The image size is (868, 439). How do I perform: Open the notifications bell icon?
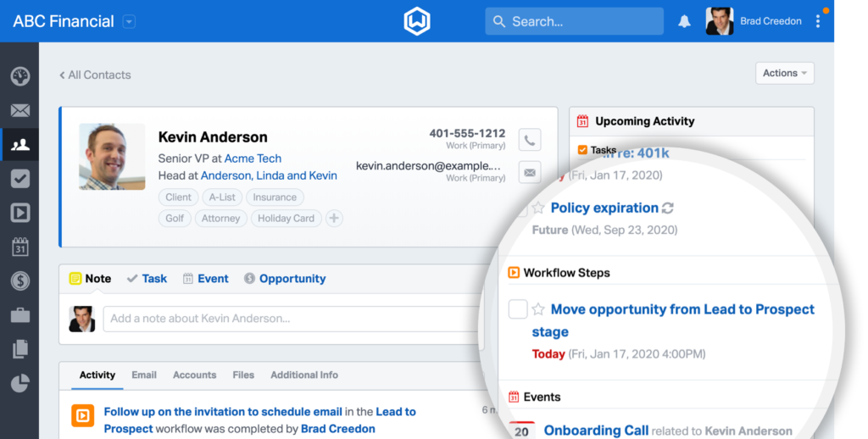684,21
